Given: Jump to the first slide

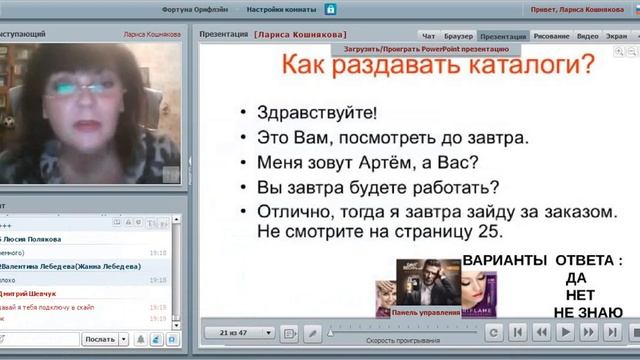Looking at the screenshot, I should coord(517,333).
